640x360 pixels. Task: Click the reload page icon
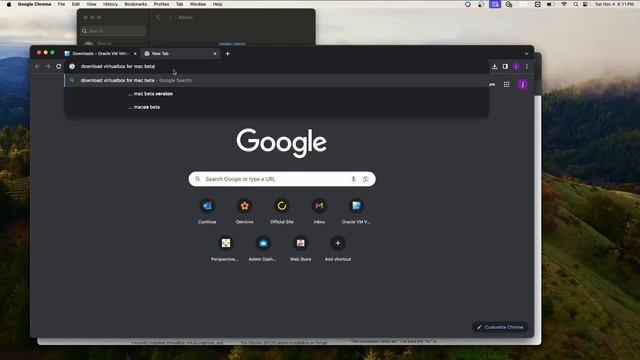coord(58,67)
